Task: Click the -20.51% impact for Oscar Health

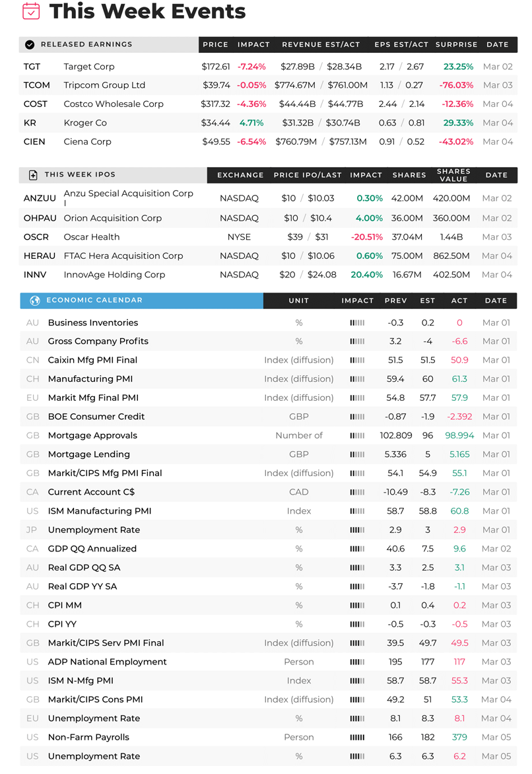Action: pos(367,237)
